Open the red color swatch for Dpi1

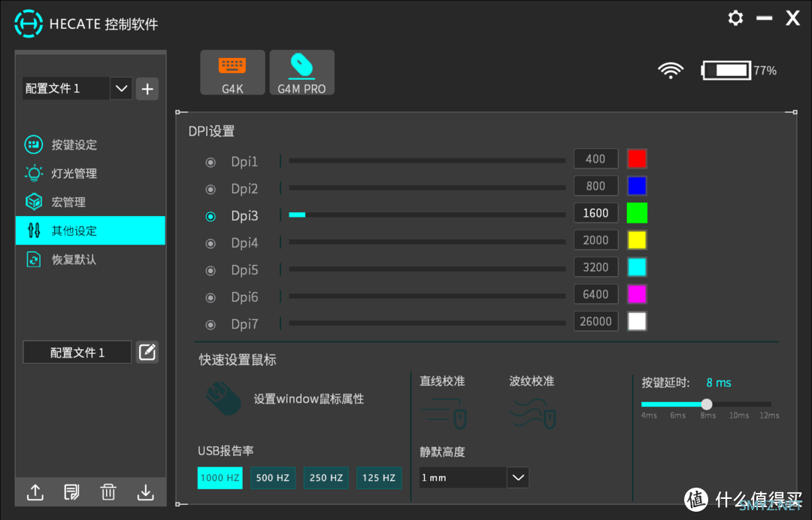pos(637,159)
